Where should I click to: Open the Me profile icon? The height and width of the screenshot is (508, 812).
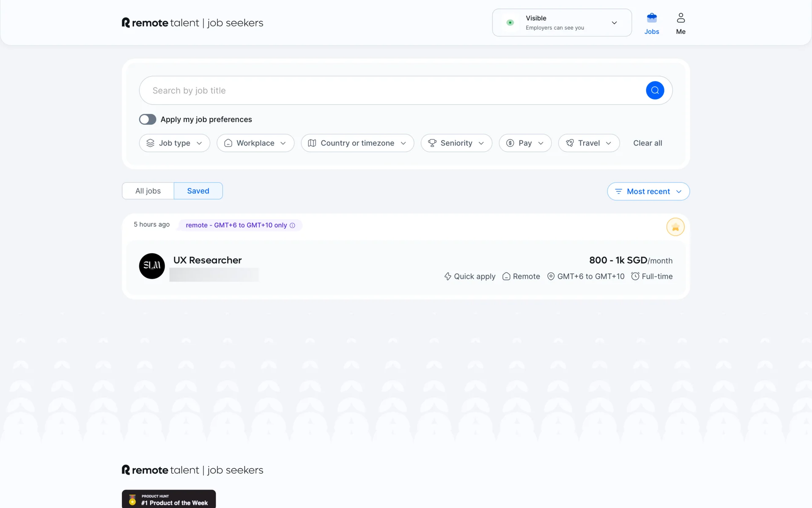[x=680, y=18]
